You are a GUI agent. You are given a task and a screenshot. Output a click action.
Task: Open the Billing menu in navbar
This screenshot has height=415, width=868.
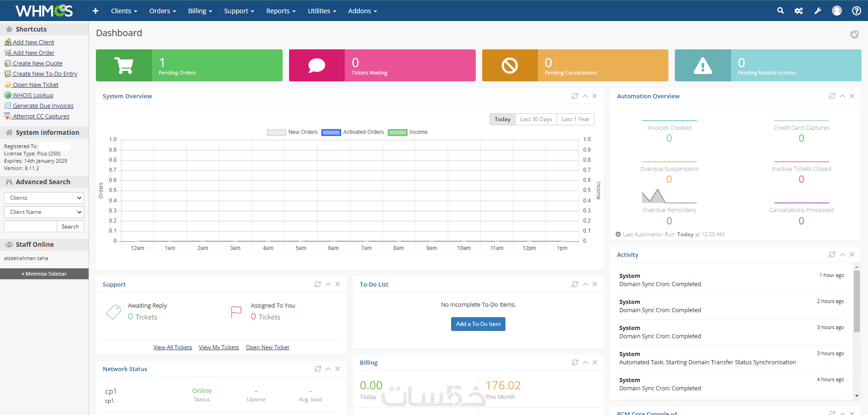pos(200,11)
